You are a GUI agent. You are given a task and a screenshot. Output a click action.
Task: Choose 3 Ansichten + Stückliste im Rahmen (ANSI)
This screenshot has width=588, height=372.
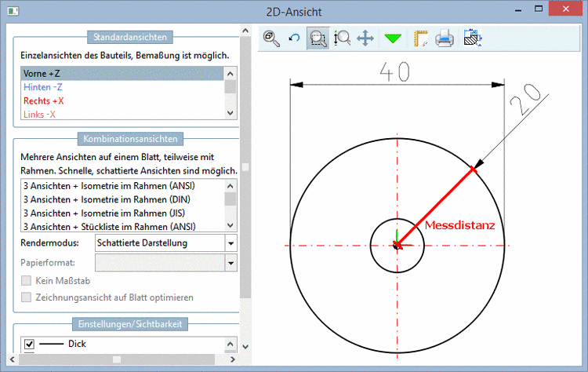click(122, 226)
